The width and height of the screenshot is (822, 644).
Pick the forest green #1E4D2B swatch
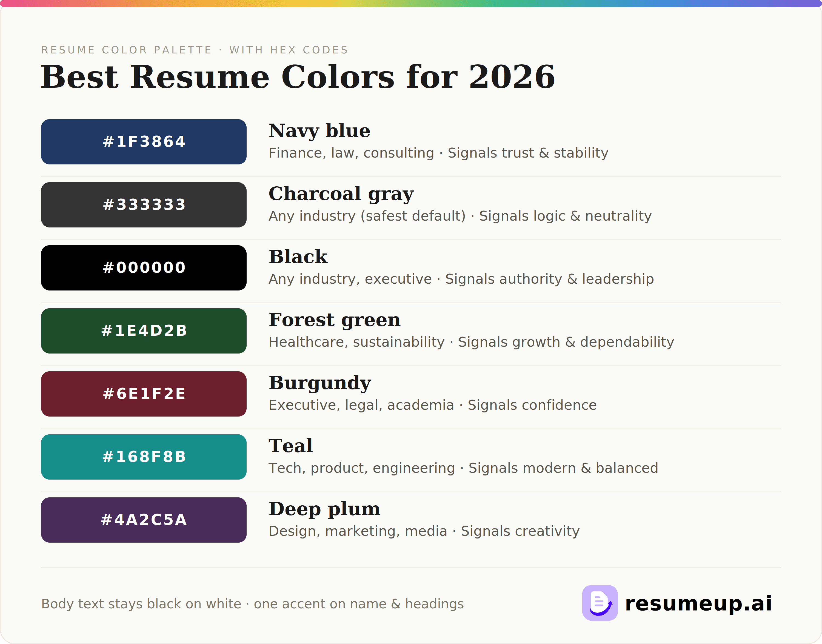pyautogui.click(x=144, y=331)
